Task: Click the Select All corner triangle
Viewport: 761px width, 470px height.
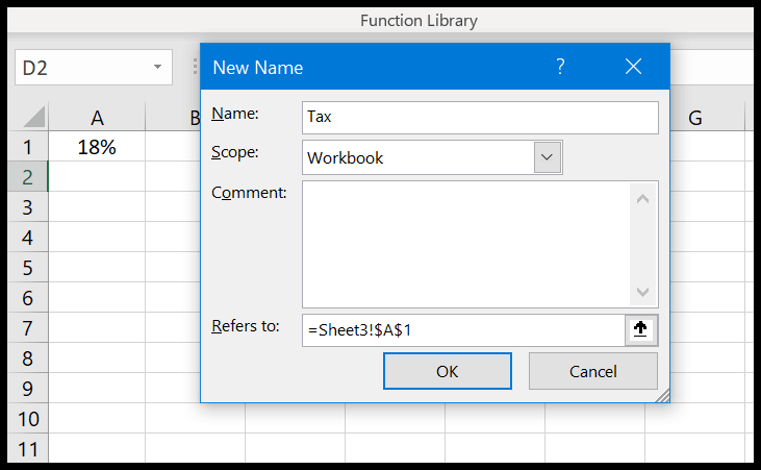Action: [x=34, y=117]
